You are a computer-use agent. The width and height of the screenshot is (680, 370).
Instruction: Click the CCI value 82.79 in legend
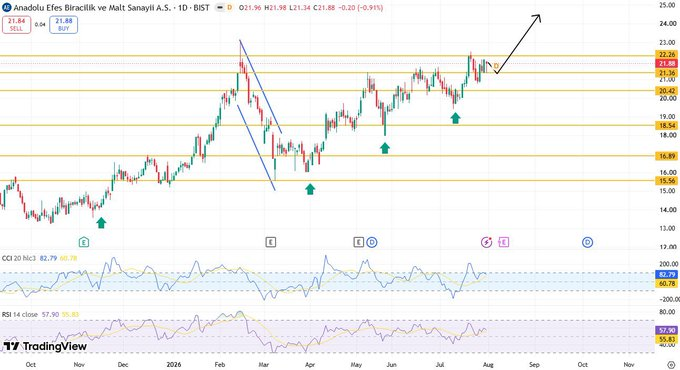coord(48,258)
